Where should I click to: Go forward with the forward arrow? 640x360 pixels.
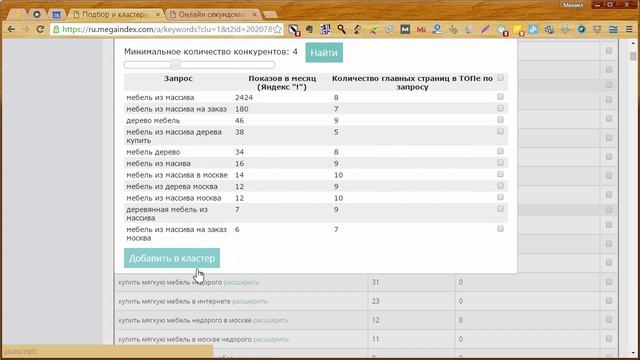click(25, 29)
